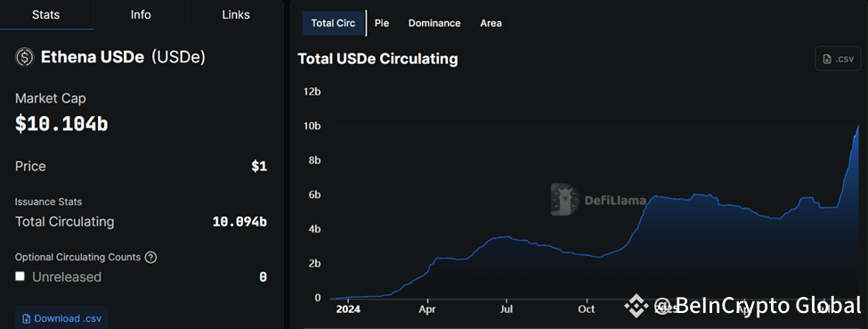Screen dimensions: 868x329
Task: Click the Ethena USDe coin icon
Action: pos(25,57)
